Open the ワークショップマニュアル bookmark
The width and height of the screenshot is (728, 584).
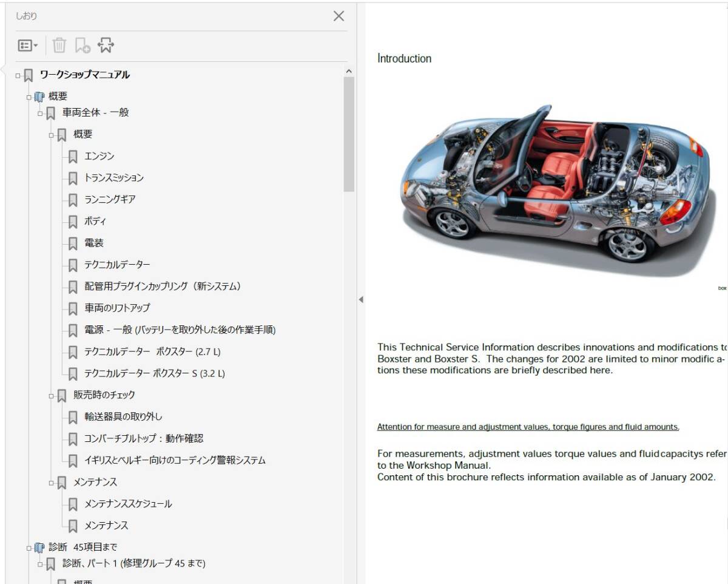84,75
